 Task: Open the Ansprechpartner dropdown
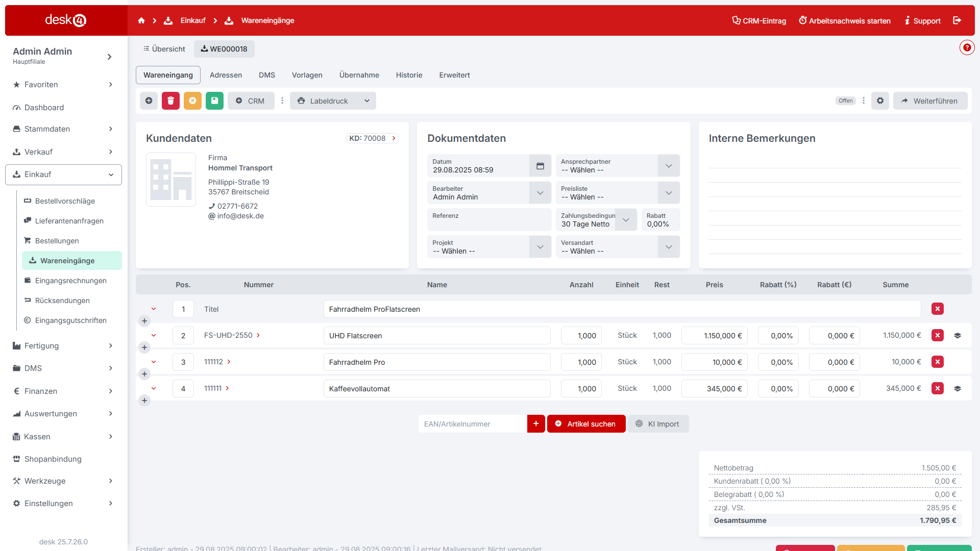[669, 166]
